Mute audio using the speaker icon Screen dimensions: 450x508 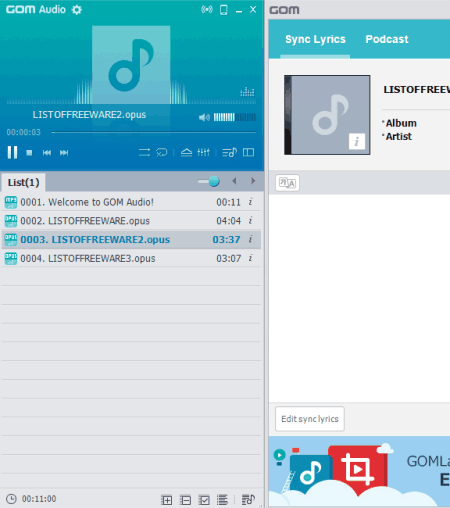pos(204,117)
